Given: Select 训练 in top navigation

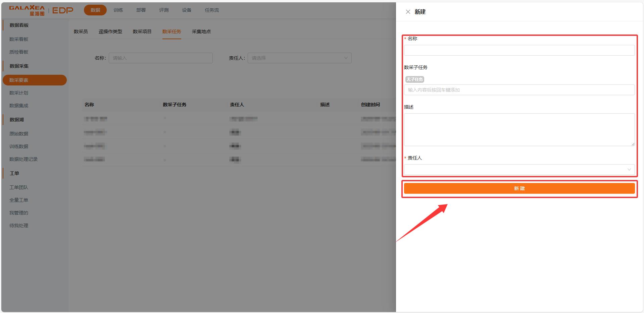Looking at the screenshot, I should pyautogui.click(x=118, y=10).
